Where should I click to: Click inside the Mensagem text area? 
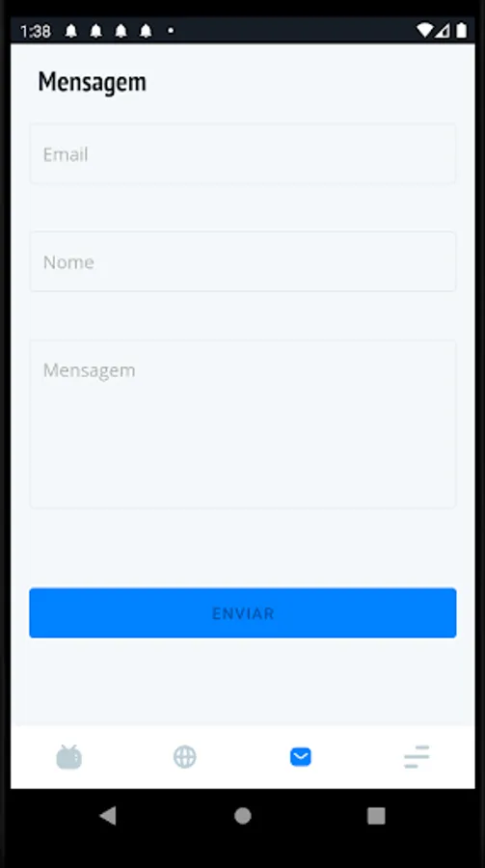pos(243,424)
